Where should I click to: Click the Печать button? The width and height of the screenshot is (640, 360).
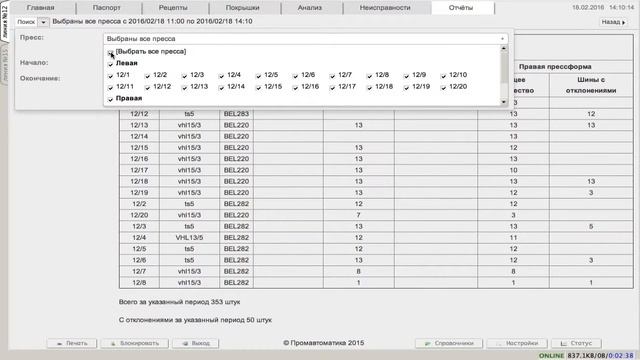[72, 343]
